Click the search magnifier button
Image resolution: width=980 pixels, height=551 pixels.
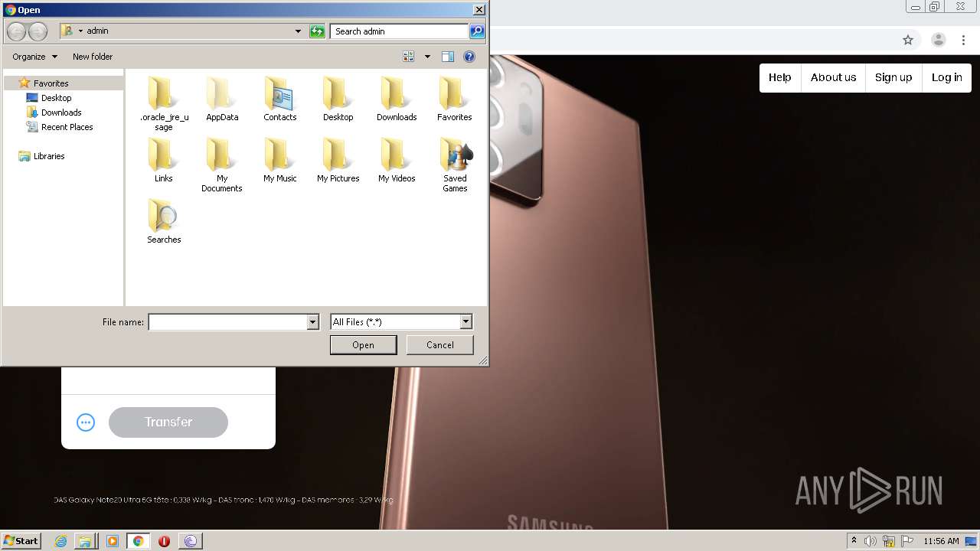click(x=477, y=31)
